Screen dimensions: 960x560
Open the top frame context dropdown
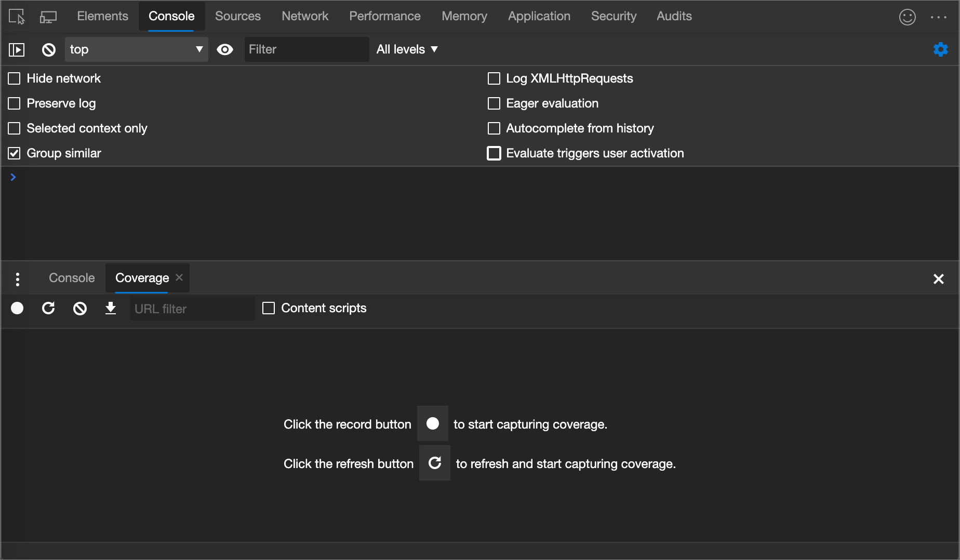(x=136, y=49)
